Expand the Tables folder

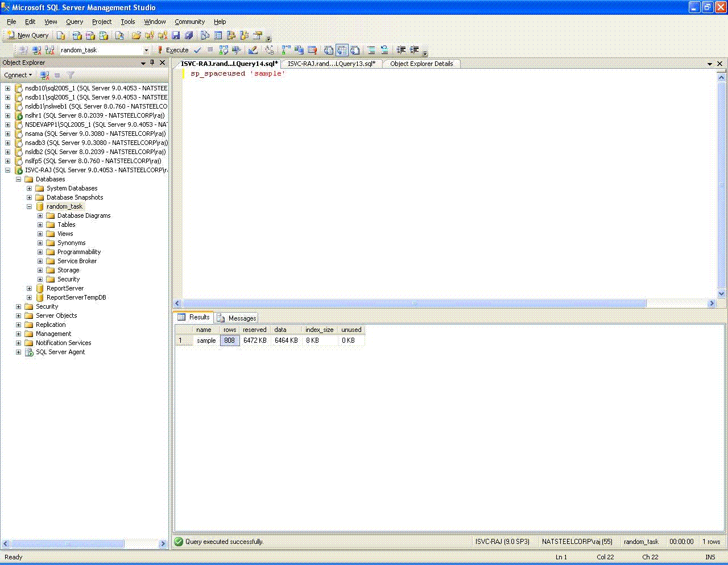point(40,225)
